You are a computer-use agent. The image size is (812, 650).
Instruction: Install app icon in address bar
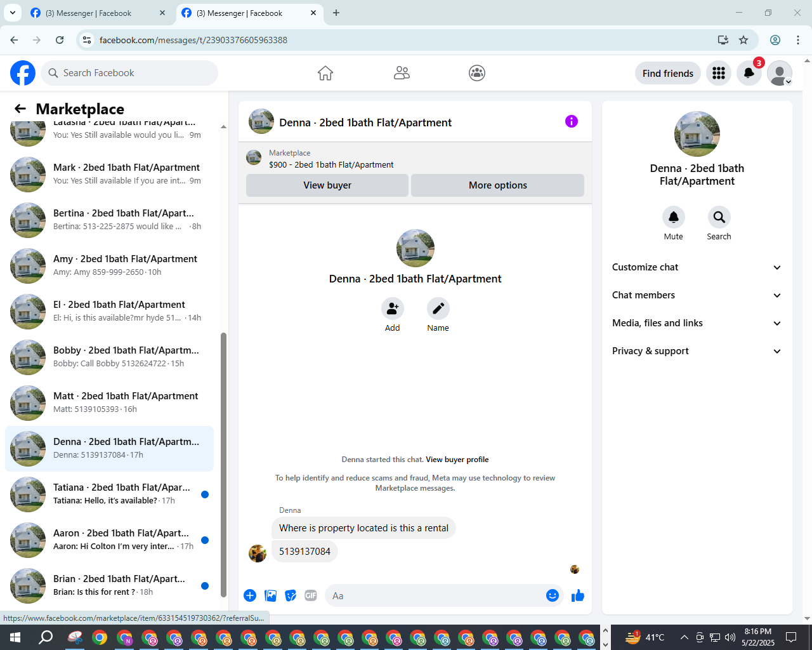(723, 40)
